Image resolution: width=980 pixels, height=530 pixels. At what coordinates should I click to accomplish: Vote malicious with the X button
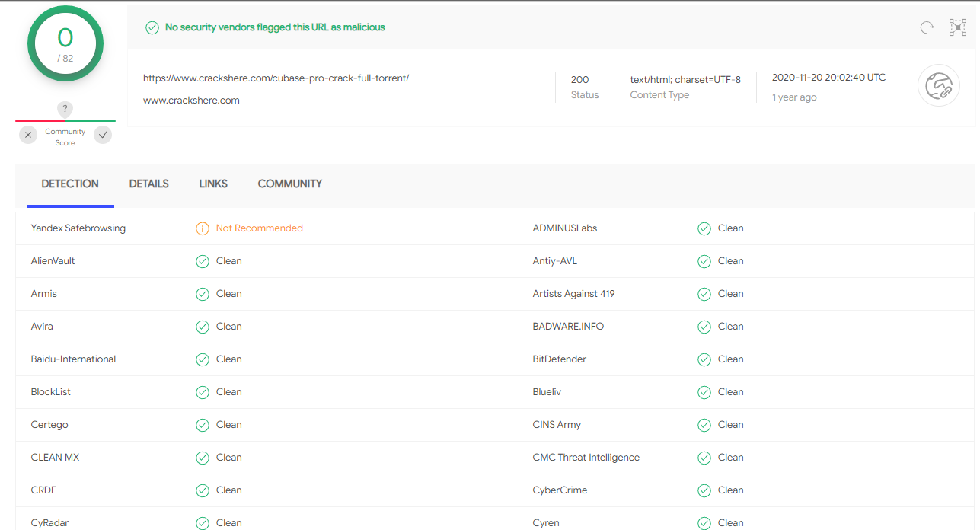click(28, 135)
